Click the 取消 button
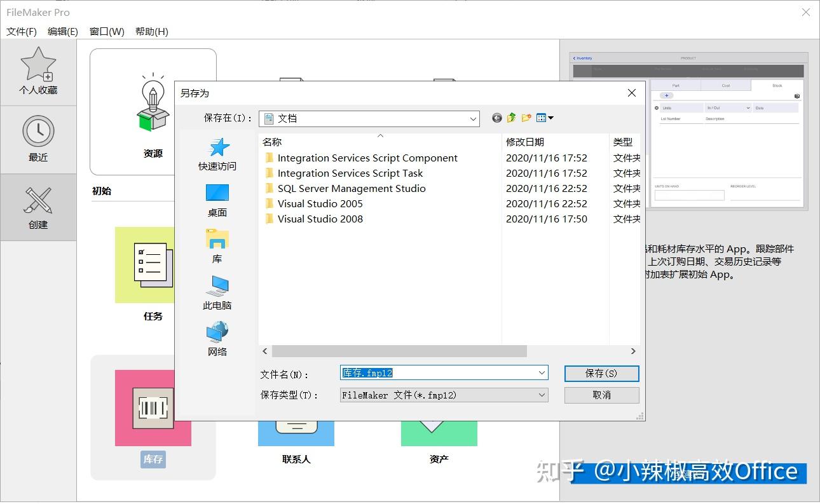 pyautogui.click(x=601, y=395)
